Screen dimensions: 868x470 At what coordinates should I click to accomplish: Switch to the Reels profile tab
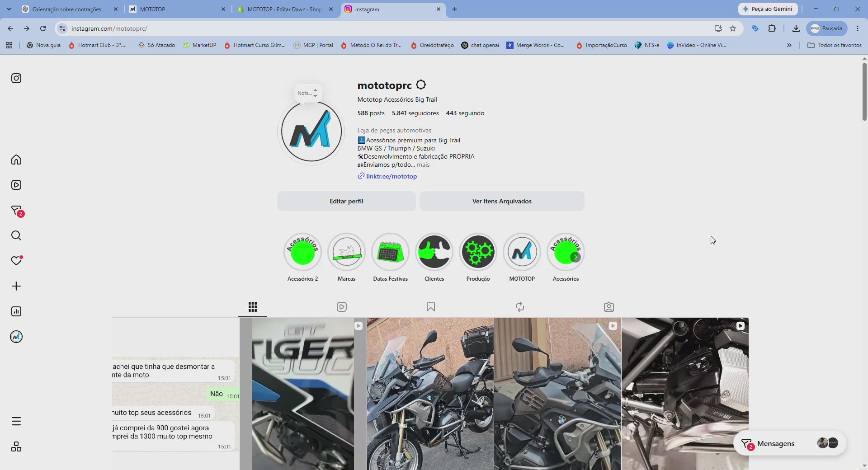[342, 307]
